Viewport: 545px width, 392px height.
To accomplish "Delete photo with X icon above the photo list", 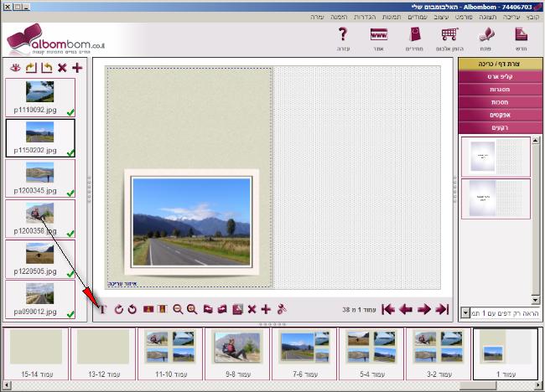I will coord(62,68).
